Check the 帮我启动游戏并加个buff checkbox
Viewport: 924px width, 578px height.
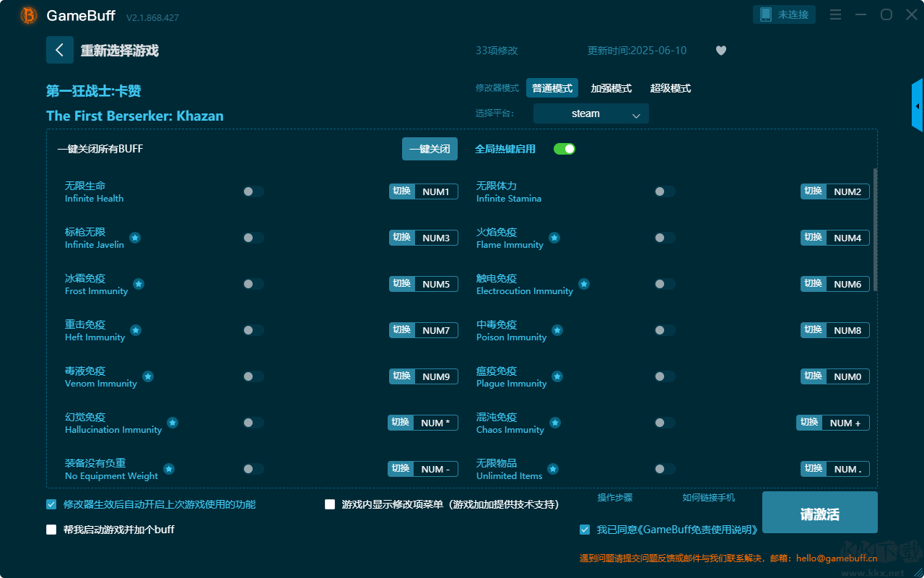click(x=51, y=530)
